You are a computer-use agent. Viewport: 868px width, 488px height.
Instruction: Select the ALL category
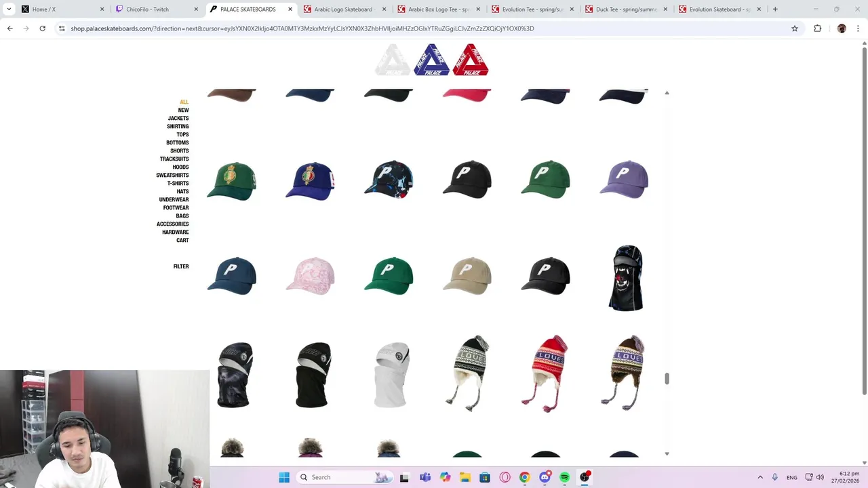[184, 102]
